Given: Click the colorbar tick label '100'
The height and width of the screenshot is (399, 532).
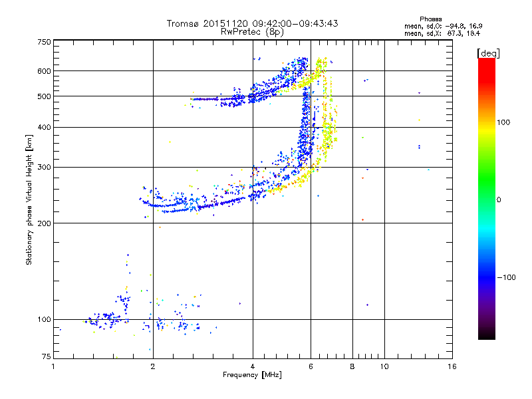Looking at the screenshot, I should 503,122.
